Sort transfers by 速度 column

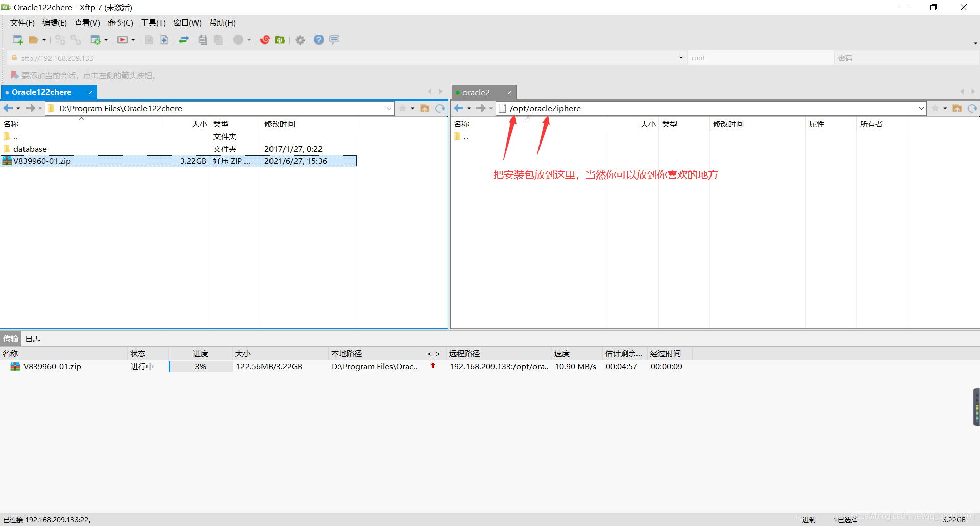(577, 353)
